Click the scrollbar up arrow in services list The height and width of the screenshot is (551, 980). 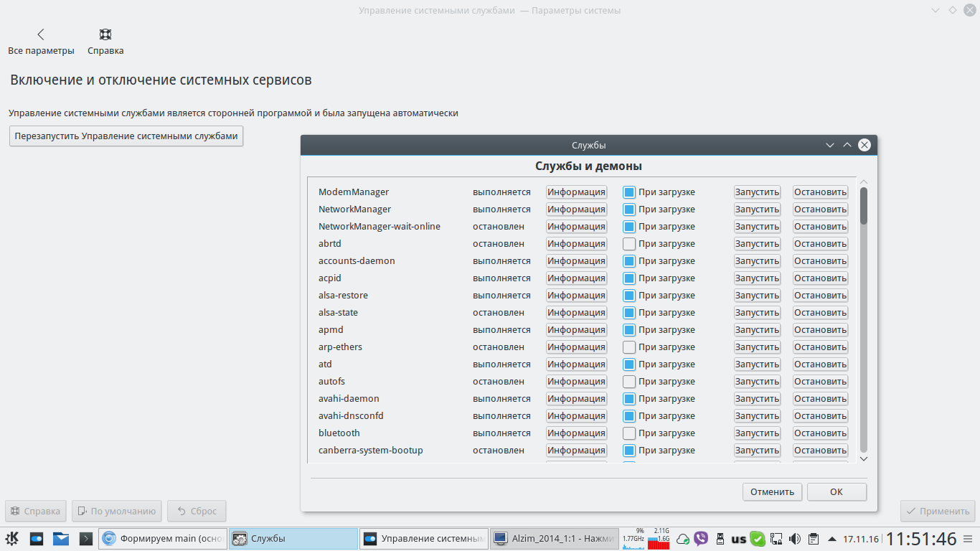click(864, 182)
